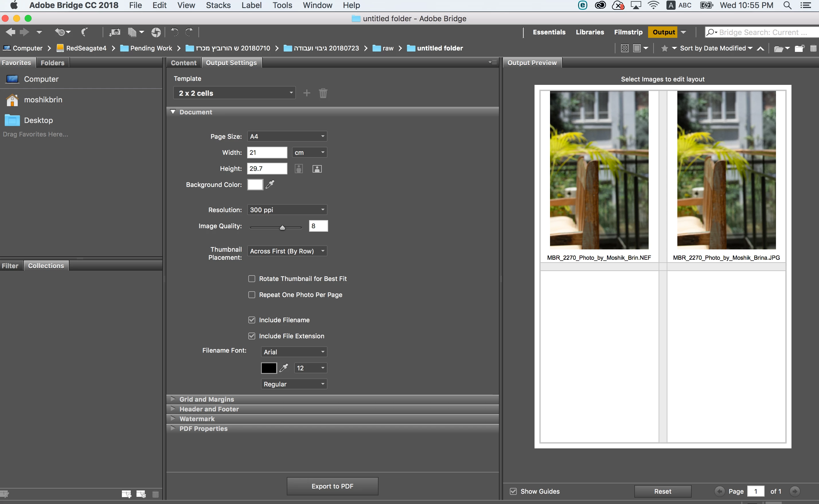The width and height of the screenshot is (819, 504).
Task: Click the Create new folder icon
Action: point(799,49)
